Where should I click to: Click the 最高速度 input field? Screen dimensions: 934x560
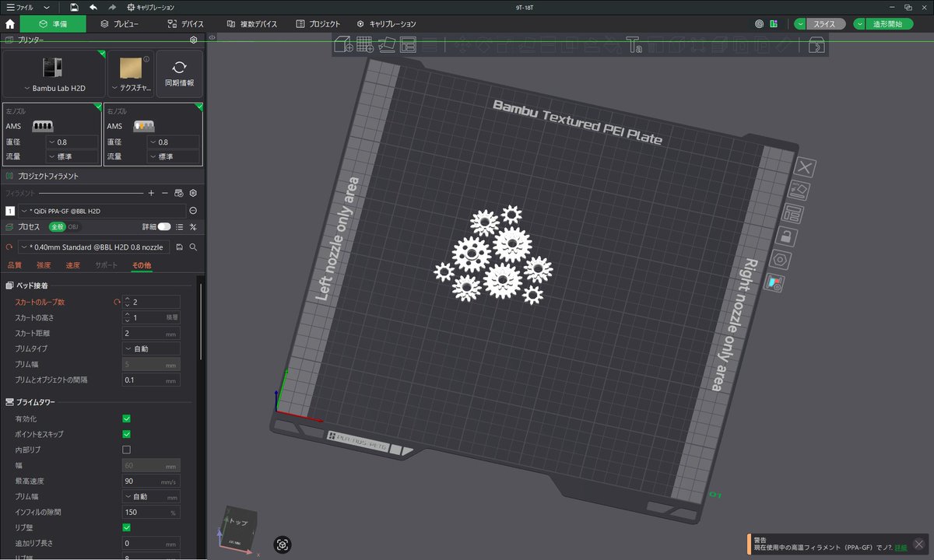click(151, 481)
